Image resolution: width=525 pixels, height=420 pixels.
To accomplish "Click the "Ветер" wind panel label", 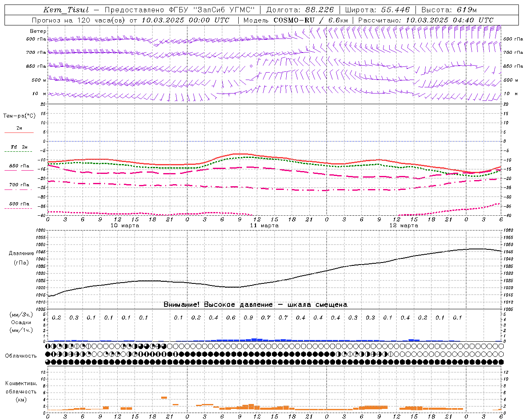I will pyautogui.click(x=38, y=31).
